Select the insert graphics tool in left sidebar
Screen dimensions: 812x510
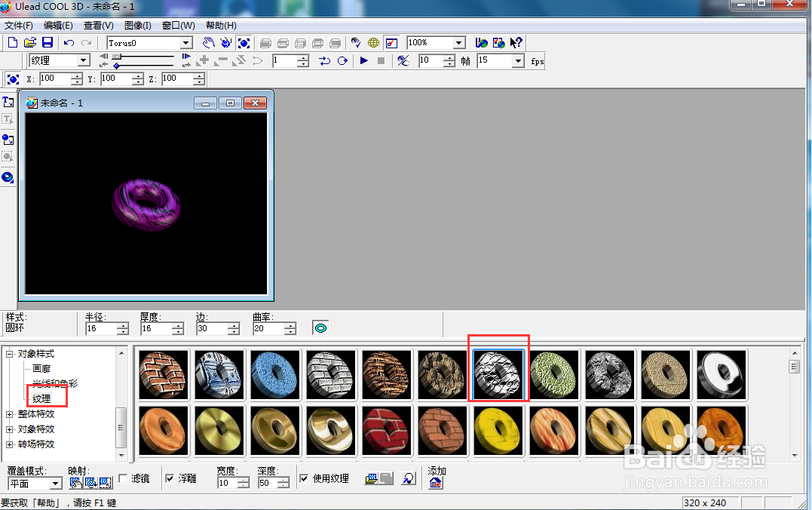[8, 139]
